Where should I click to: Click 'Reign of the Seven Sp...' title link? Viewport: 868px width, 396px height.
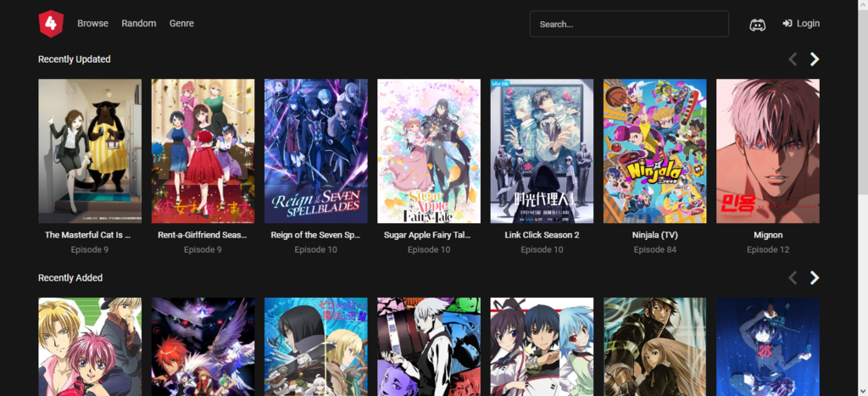[x=315, y=235]
